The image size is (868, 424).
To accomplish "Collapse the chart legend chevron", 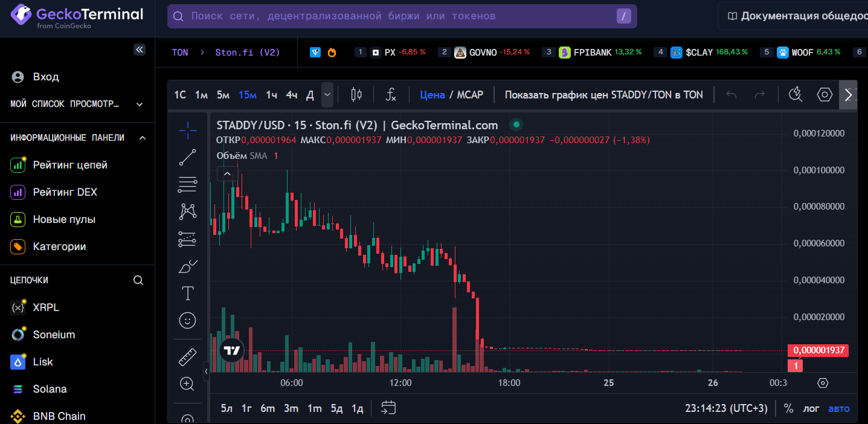I will (227, 174).
